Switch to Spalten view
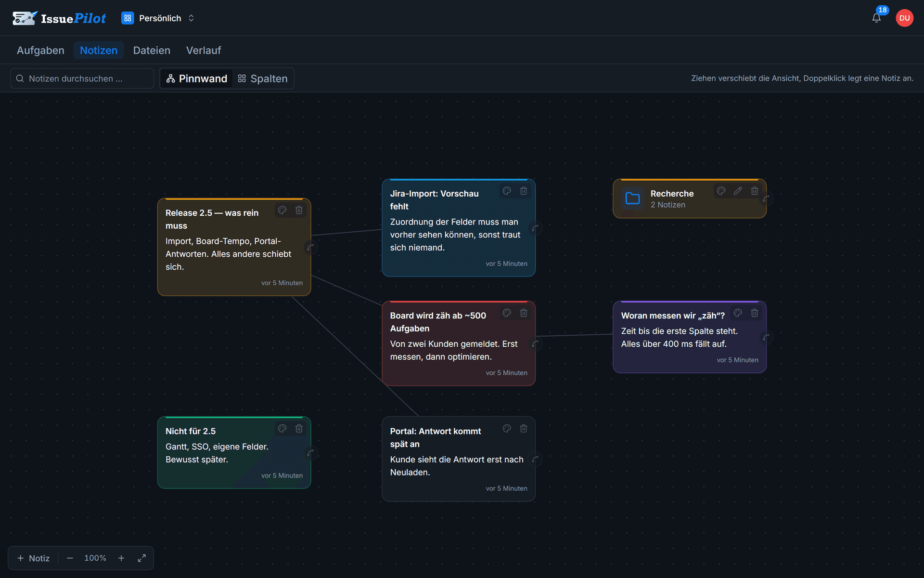The width and height of the screenshot is (924, 578). click(x=263, y=79)
